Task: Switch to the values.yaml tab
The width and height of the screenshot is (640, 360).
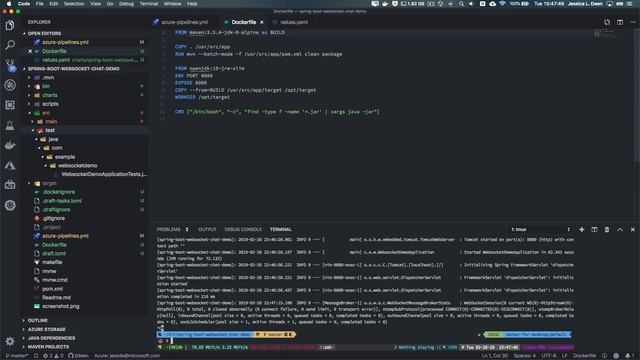Action: click(291, 22)
